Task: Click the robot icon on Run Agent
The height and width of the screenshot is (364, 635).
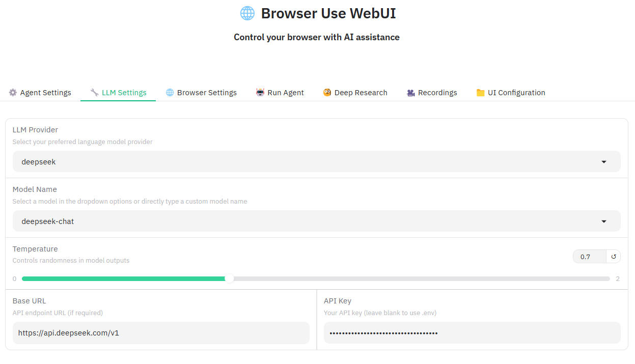Action: [x=260, y=93]
